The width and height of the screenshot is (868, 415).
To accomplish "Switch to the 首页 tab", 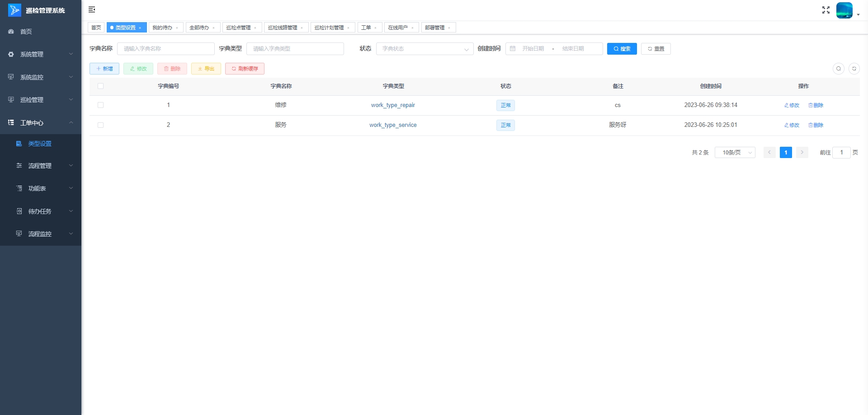I will tap(96, 28).
